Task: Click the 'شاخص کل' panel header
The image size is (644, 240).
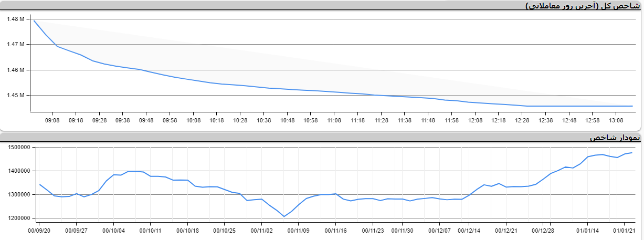Action: 583,6
